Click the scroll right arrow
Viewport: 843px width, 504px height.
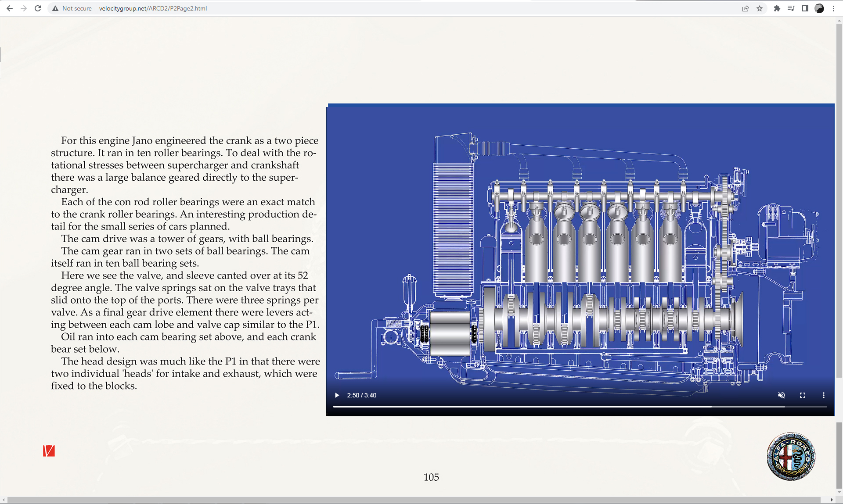(832, 500)
